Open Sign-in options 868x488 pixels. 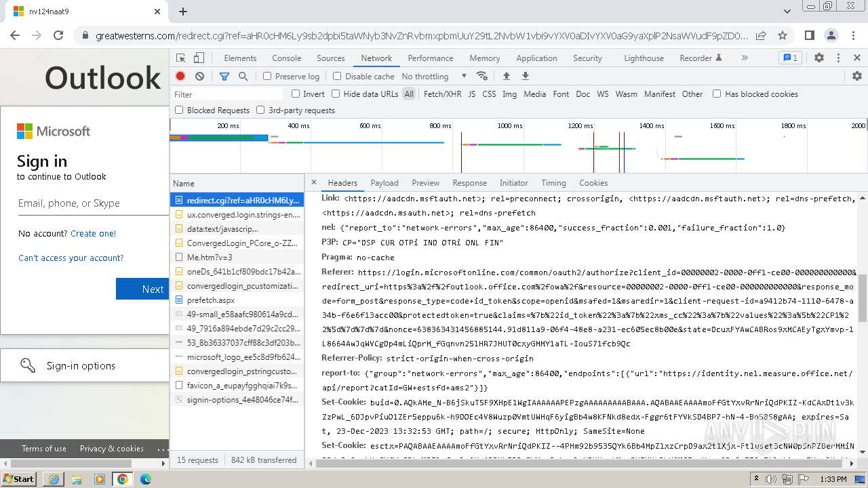tap(85, 365)
